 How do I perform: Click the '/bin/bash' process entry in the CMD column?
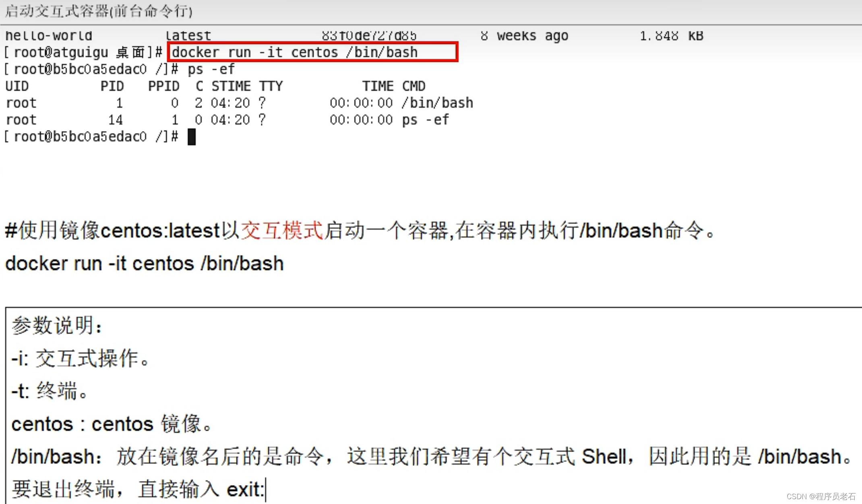[437, 103]
